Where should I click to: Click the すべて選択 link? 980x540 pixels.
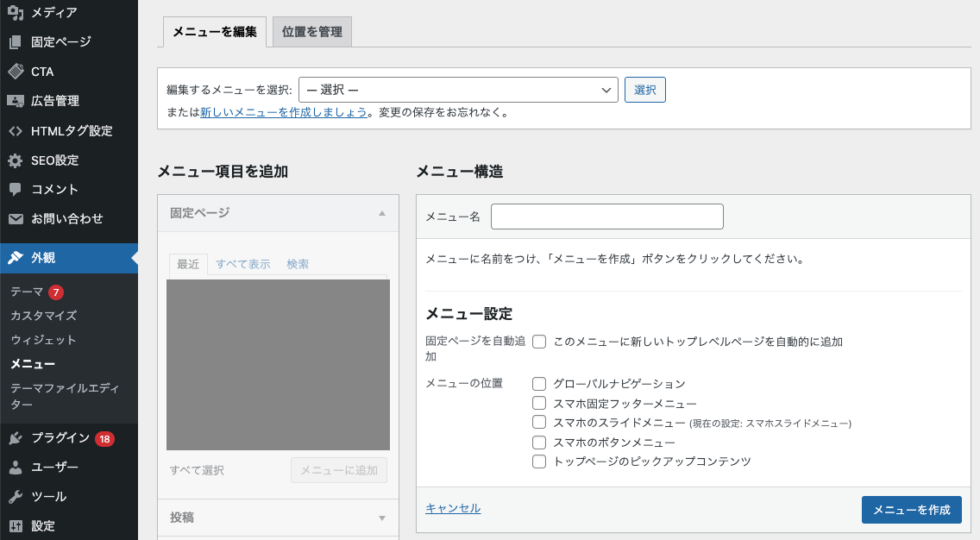(197, 470)
